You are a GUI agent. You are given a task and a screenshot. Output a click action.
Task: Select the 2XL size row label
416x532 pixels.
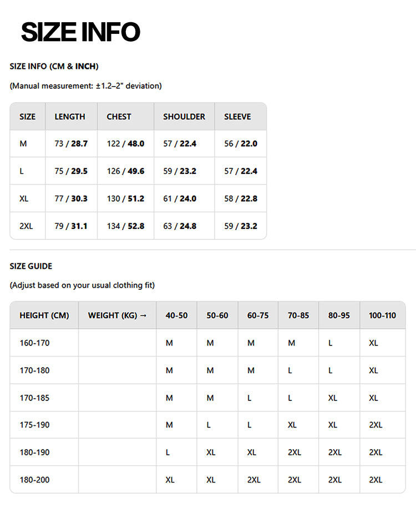tap(26, 226)
